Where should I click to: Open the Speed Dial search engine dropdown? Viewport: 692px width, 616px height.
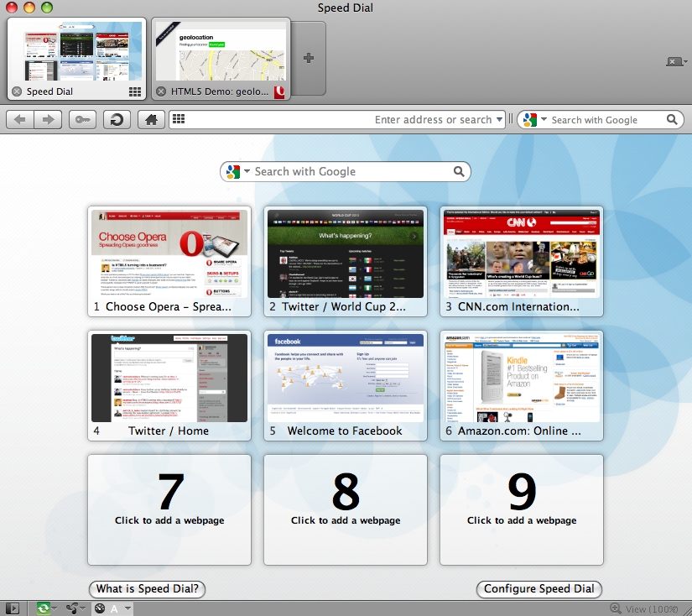pos(237,172)
